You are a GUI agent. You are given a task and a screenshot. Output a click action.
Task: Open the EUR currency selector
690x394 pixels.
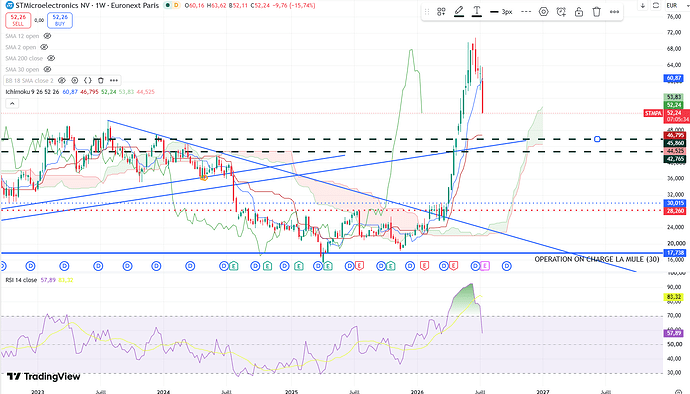(672, 5)
